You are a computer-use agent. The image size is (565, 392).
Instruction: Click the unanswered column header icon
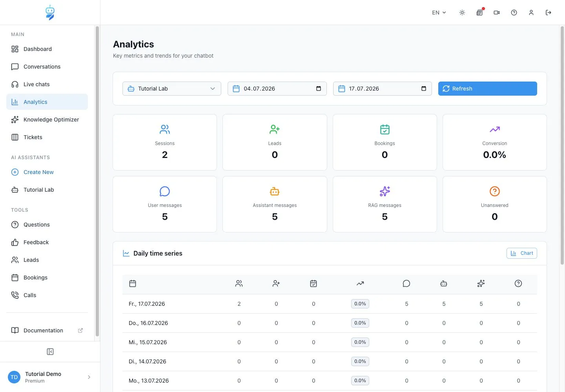518,283
